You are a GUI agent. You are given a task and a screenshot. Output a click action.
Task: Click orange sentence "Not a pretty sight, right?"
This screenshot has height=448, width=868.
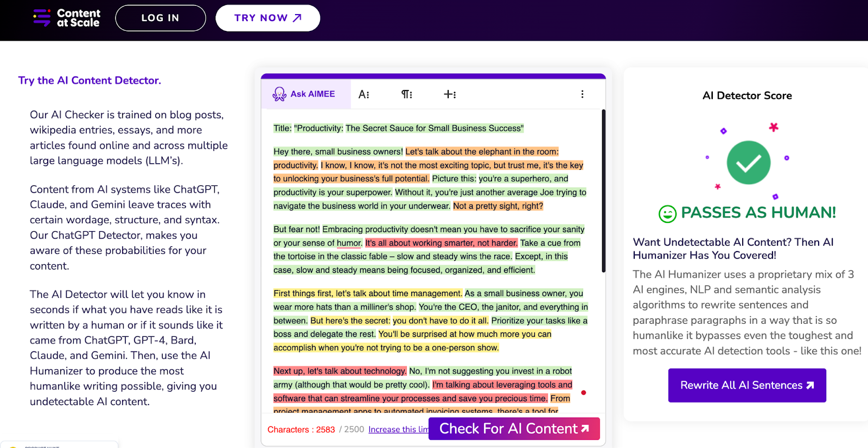coord(498,206)
